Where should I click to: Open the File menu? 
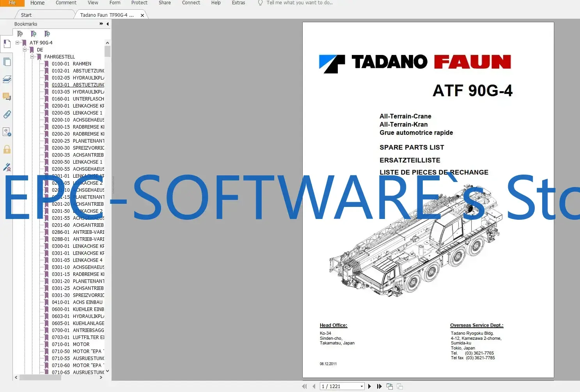(12, 3)
